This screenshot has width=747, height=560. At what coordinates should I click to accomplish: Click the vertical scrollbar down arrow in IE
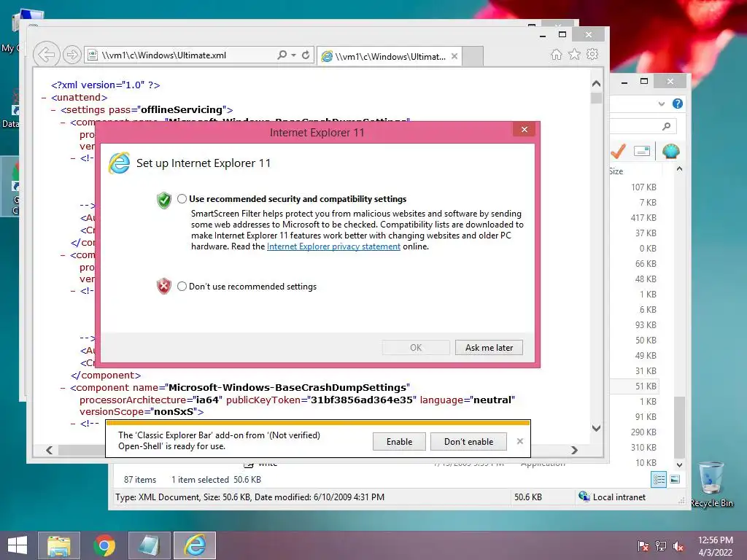(x=596, y=428)
